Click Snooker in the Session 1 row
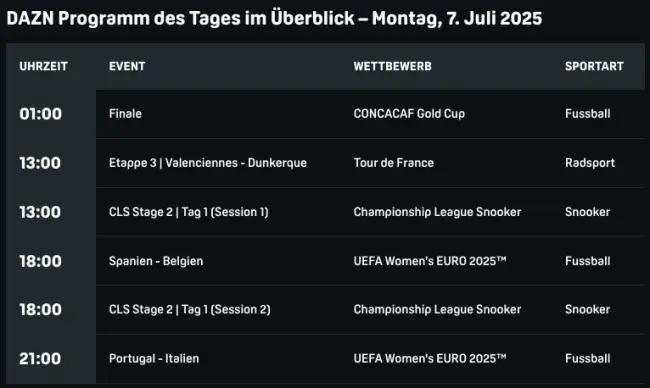 [587, 212]
